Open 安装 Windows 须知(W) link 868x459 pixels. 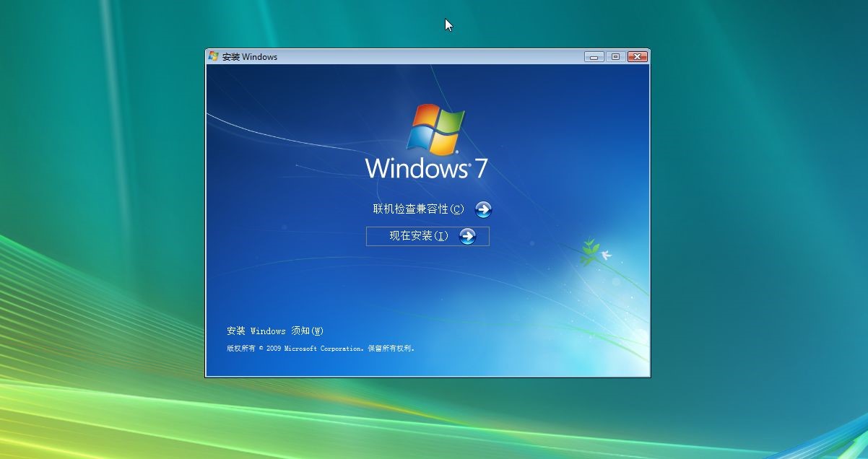(x=275, y=331)
